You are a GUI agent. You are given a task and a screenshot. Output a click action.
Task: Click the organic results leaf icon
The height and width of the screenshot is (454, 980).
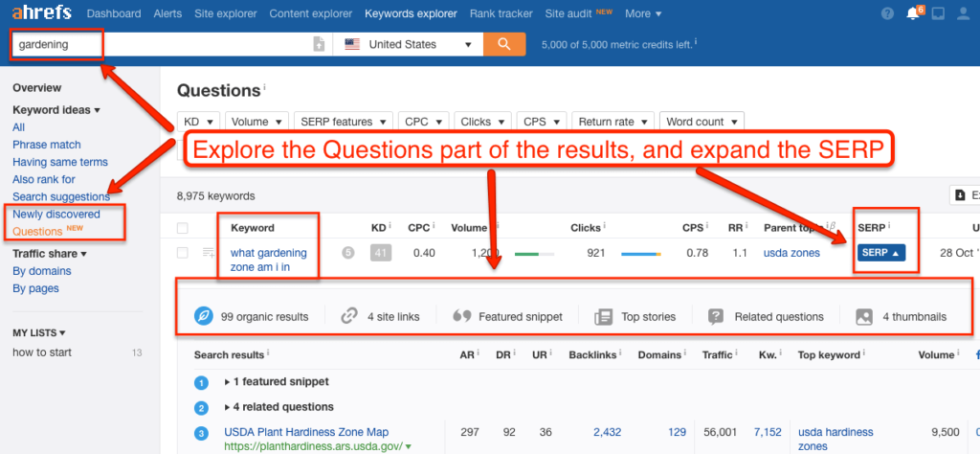pyautogui.click(x=204, y=316)
